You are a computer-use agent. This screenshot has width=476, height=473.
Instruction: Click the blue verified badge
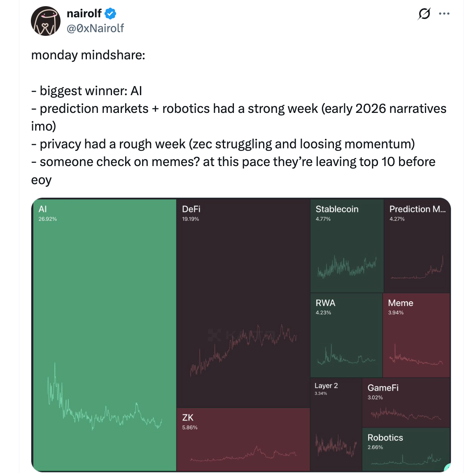(110, 14)
